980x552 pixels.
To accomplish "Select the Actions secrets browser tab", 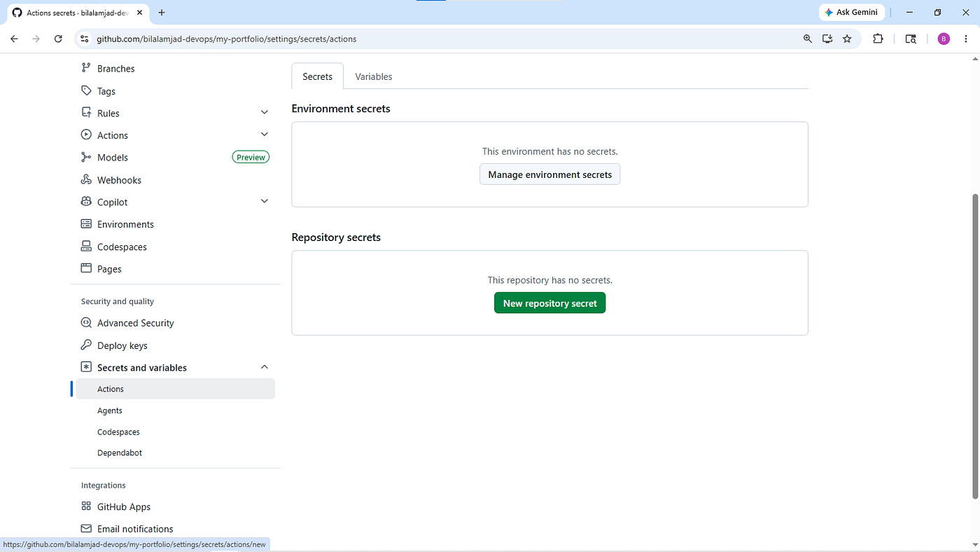I will (x=78, y=13).
